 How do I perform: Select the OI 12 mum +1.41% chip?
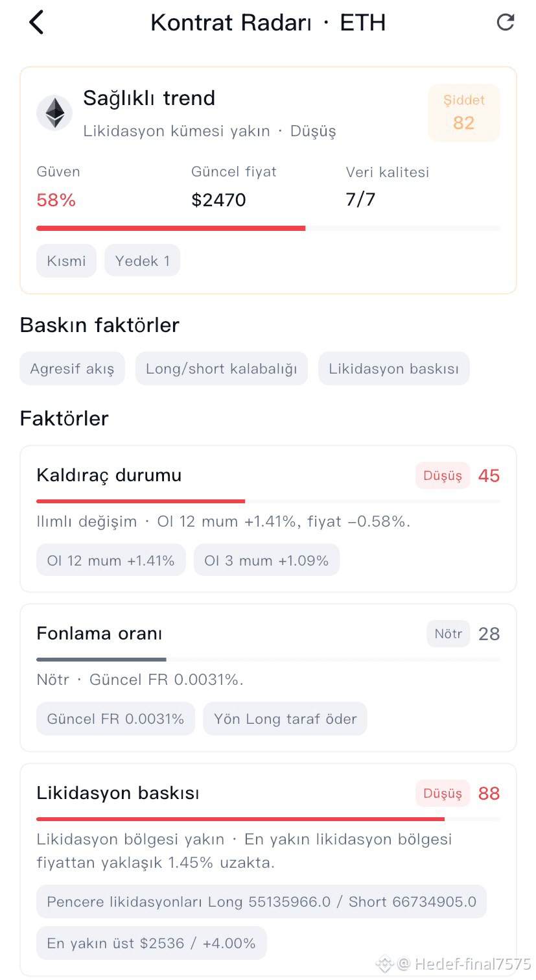click(x=111, y=560)
